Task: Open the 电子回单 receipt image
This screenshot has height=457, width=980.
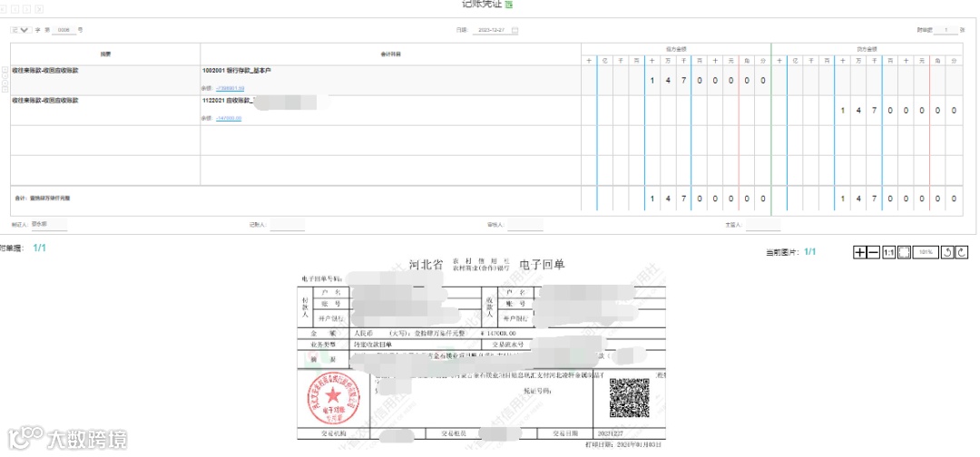Action: point(481,353)
